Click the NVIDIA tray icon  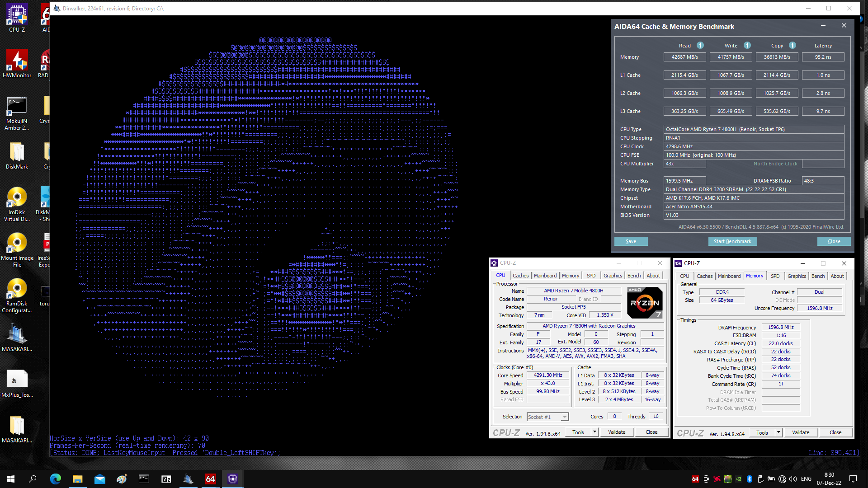[738, 479]
